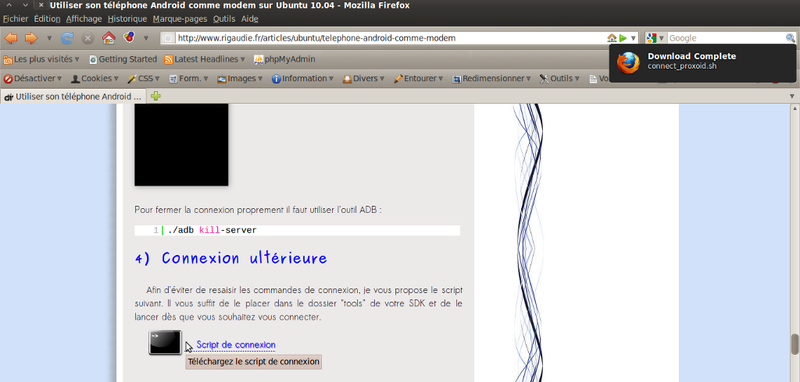The image size is (800, 382).
Task: Click the Firefox logo in download notification
Action: [628, 63]
